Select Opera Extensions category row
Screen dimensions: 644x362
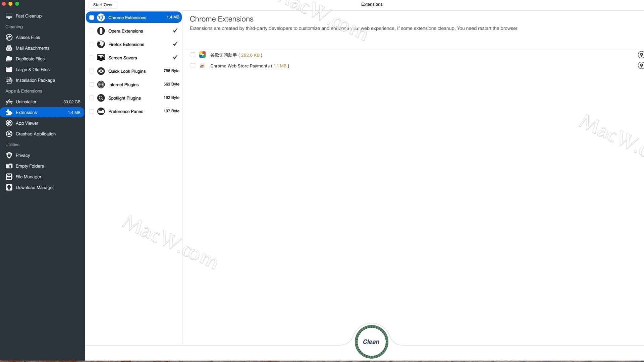[134, 31]
